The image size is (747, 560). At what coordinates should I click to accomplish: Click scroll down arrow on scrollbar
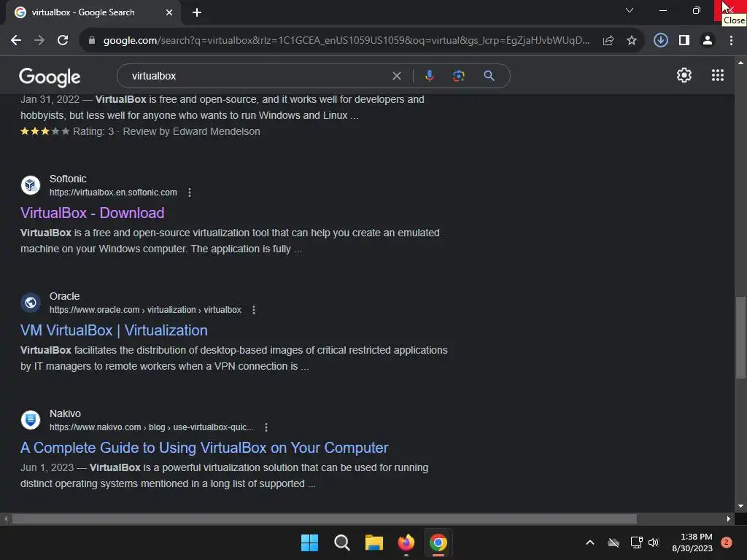[740, 506]
